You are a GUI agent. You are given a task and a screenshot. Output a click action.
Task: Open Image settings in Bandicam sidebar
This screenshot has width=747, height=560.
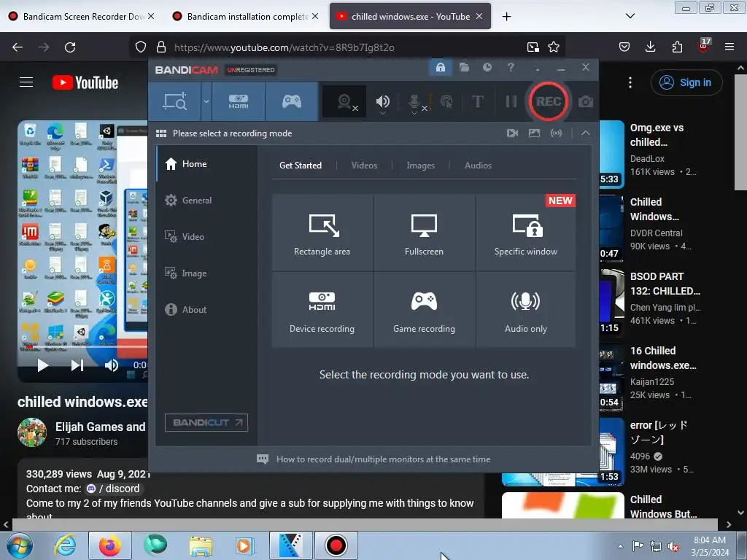pyautogui.click(x=206, y=273)
